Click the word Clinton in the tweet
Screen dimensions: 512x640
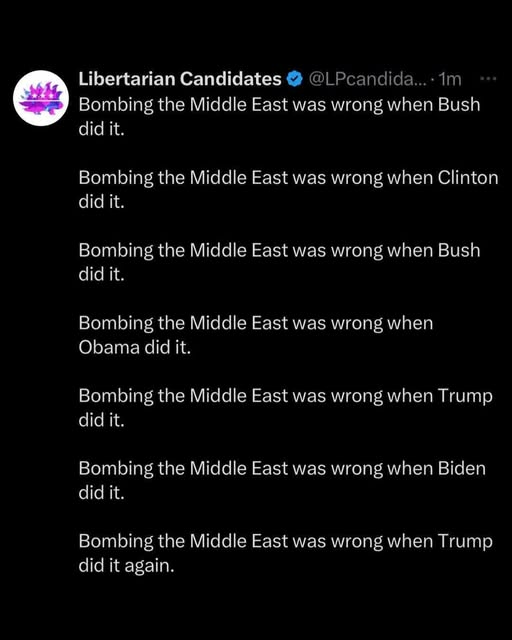coord(468,178)
